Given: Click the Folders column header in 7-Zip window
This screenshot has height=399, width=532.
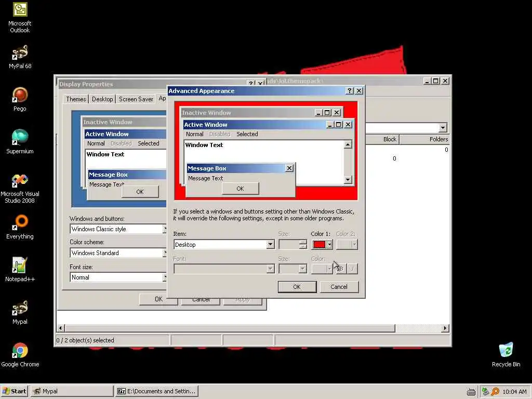Looking at the screenshot, I should (425, 139).
